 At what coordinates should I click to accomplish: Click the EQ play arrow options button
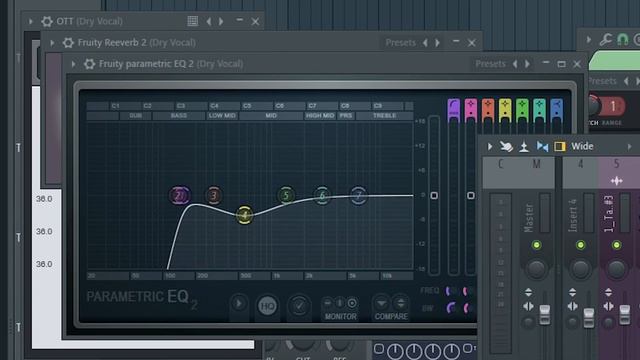pyautogui.click(x=239, y=304)
